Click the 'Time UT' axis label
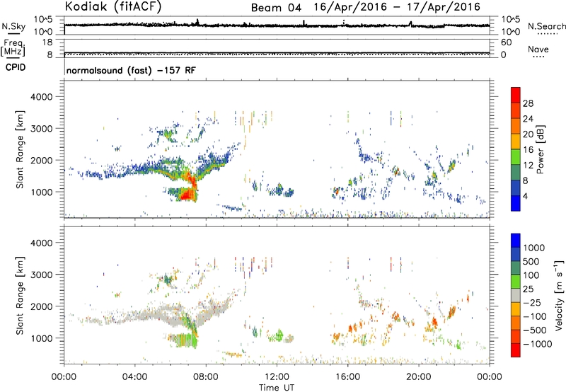 (x=277, y=388)
